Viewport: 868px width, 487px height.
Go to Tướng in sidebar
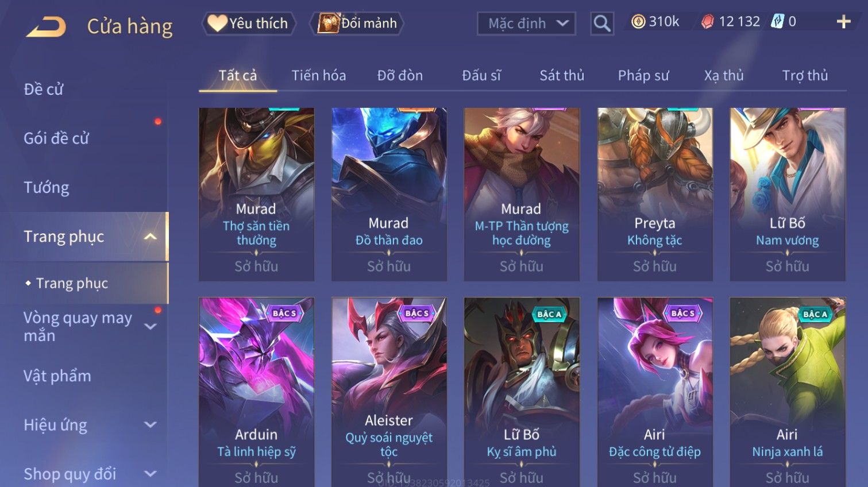click(46, 187)
